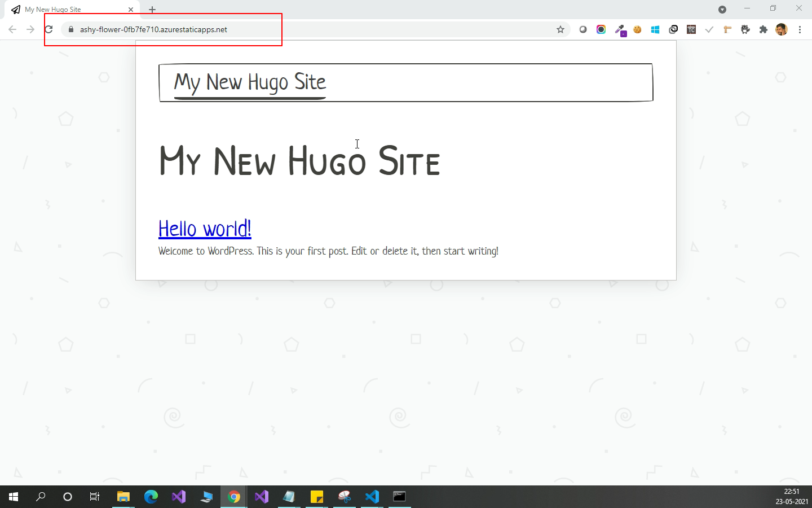This screenshot has width=812, height=508.
Task: Go back using the back arrow
Action: [12, 29]
